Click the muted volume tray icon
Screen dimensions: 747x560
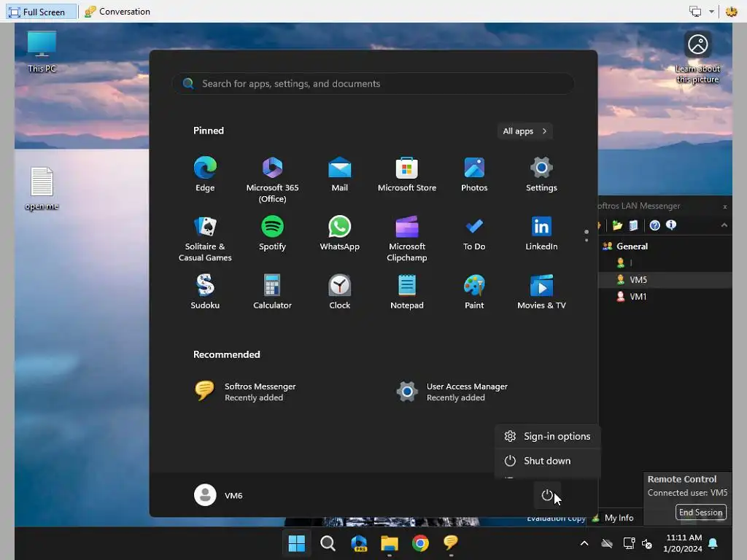coord(646,543)
